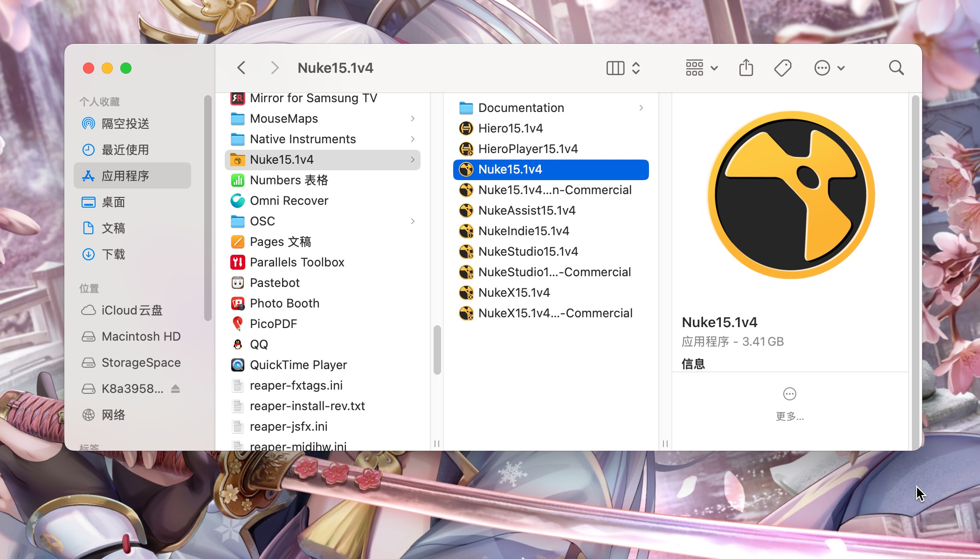Viewport: 980px width, 559px height.
Task: Click the Tags toolbar icon
Action: 782,68
